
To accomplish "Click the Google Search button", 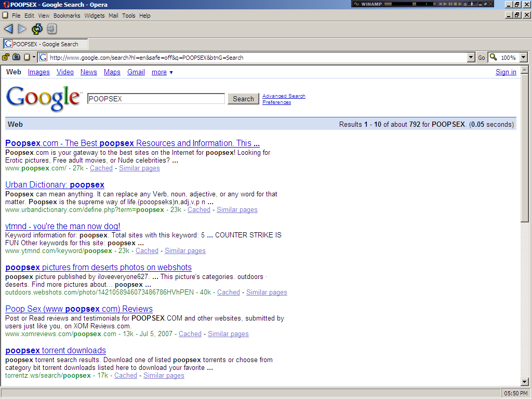I will (243, 99).
